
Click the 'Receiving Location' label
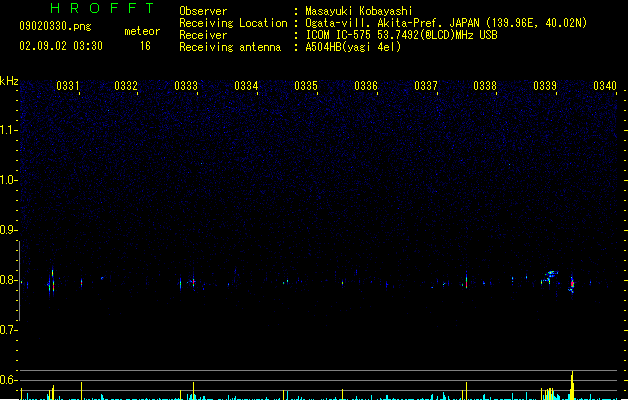click(x=233, y=23)
